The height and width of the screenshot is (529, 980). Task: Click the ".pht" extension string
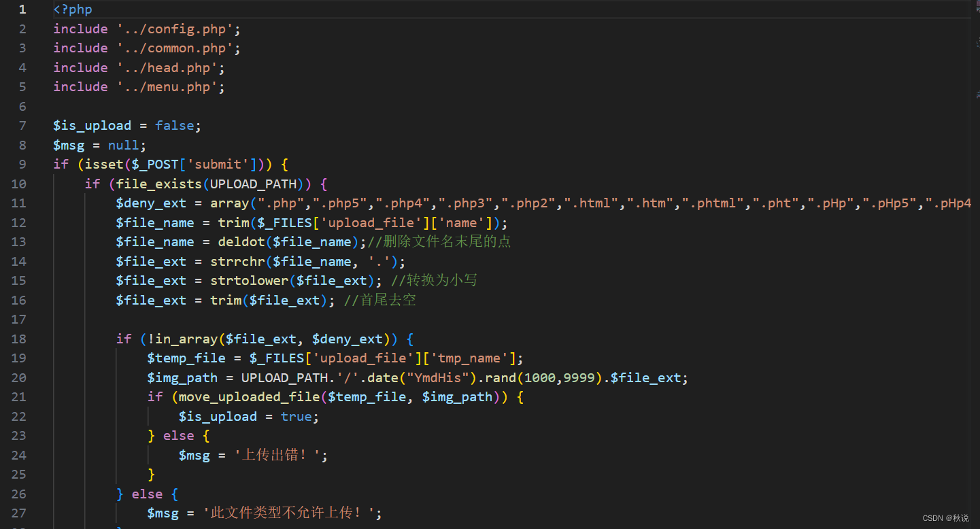pos(777,203)
